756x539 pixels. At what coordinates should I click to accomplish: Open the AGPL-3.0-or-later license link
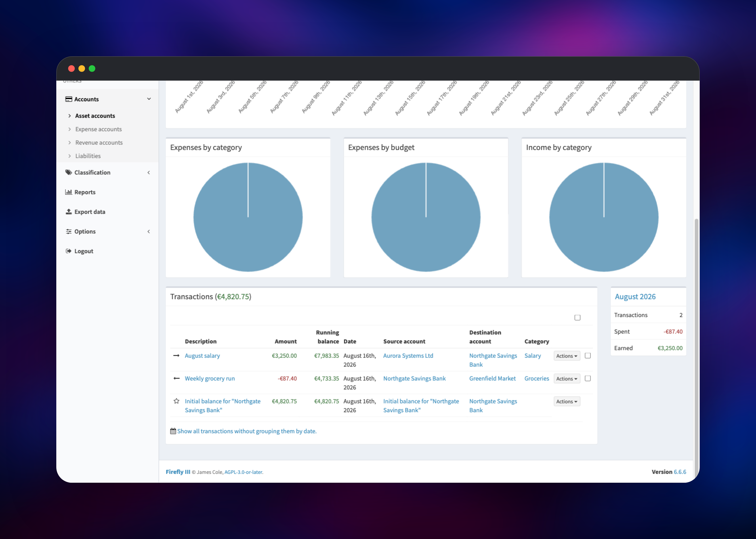tap(244, 472)
